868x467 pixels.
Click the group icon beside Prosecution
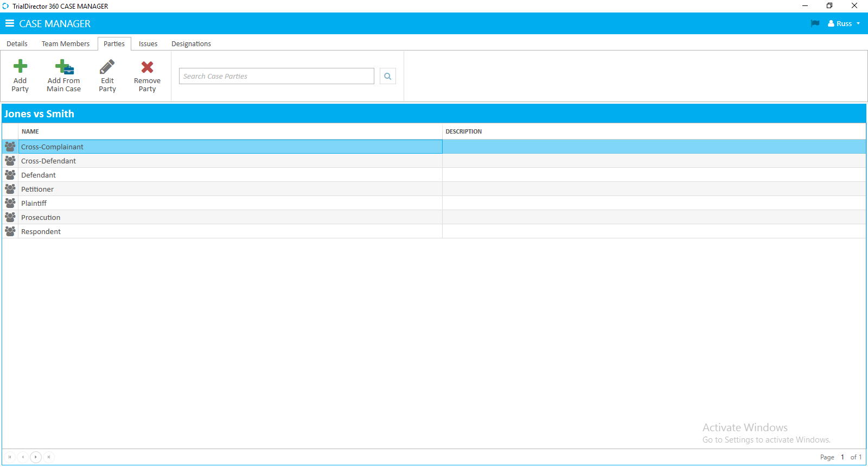coord(10,217)
